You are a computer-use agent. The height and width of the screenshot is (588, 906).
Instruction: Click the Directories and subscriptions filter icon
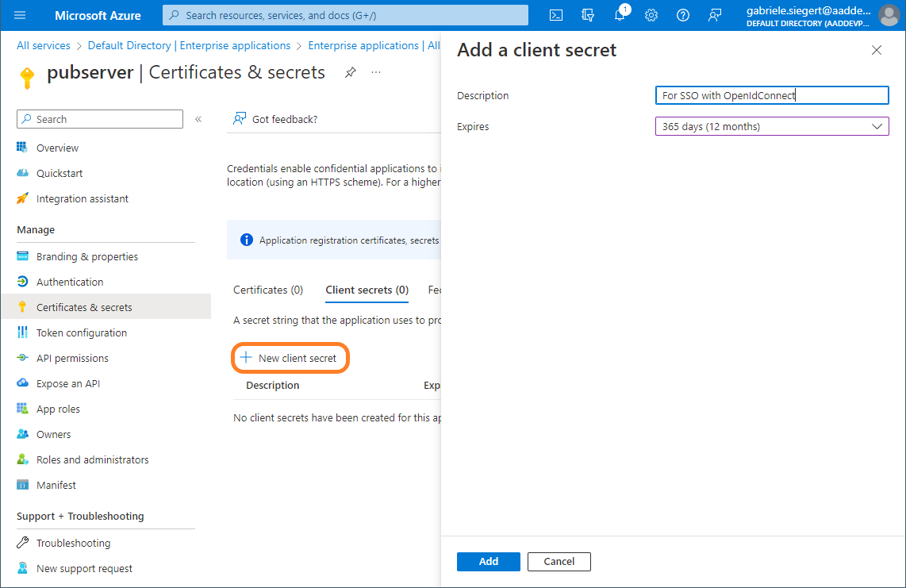tap(588, 15)
